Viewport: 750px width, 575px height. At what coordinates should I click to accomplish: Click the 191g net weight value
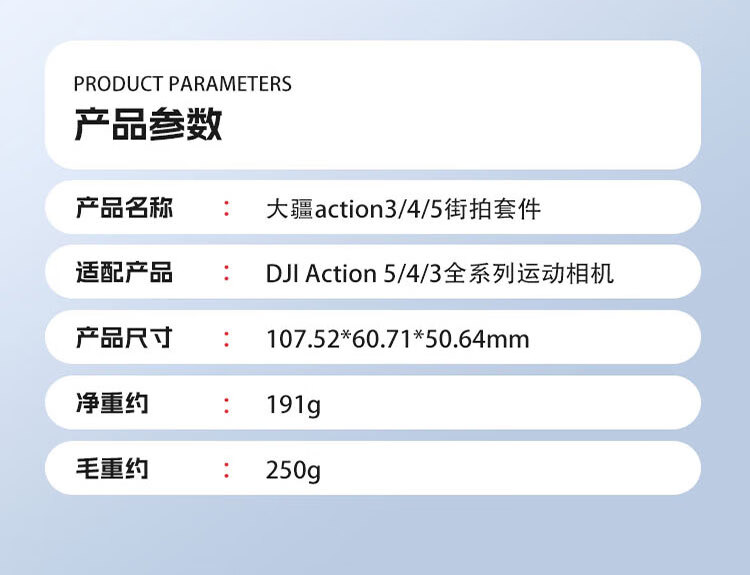(293, 406)
